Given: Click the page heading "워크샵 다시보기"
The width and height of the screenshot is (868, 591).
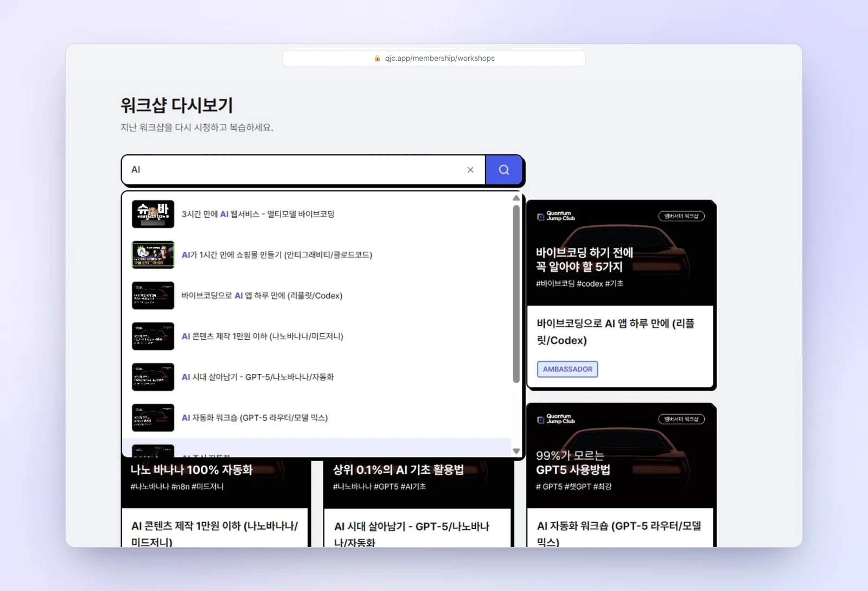Looking at the screenshot, I should [x=177, y=105].
